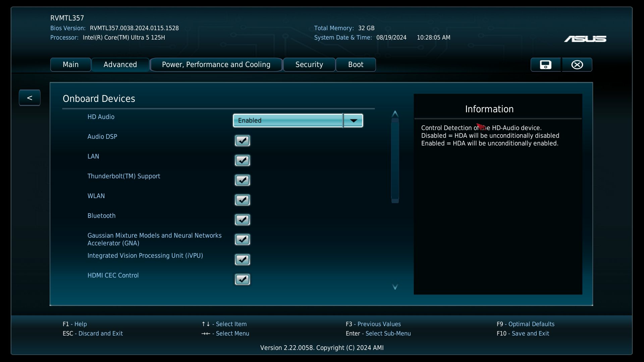This screenshot has height=362, width=644.
Task: Open the Power, Performance and Cooling tab
Action: click(x=216, y=65)
